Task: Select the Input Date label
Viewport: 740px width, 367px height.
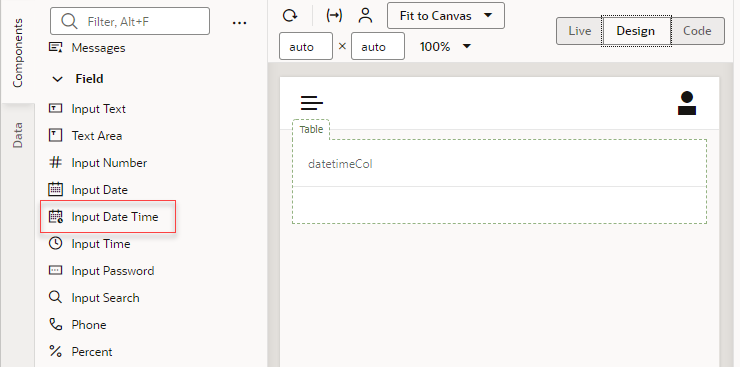Action: [x=100, y=190]
